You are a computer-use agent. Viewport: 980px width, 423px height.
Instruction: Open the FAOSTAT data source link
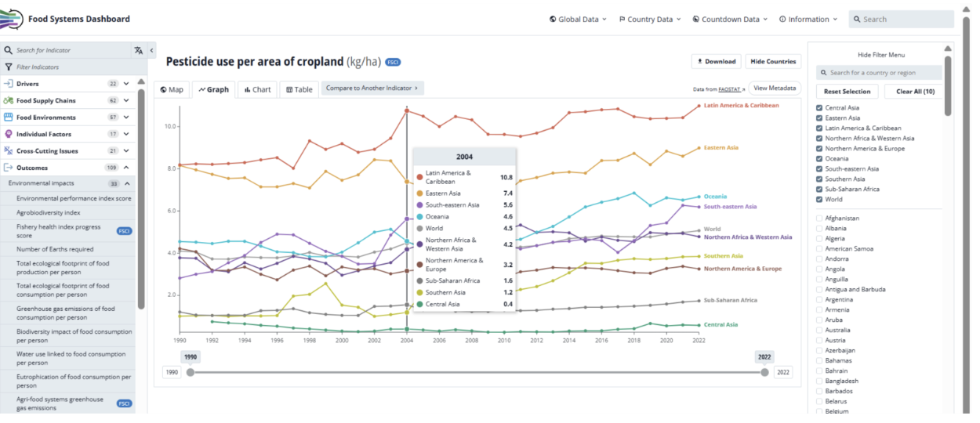click(731, 89)
